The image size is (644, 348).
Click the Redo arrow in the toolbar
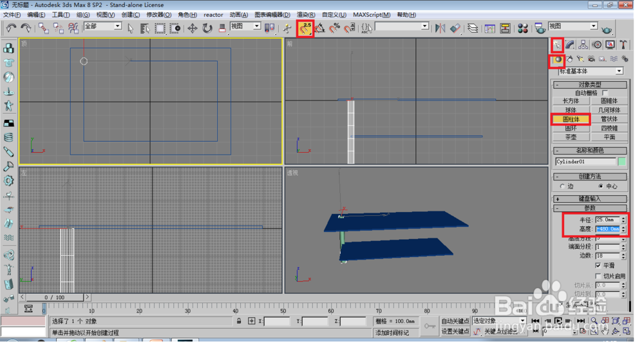coord(26,28)
